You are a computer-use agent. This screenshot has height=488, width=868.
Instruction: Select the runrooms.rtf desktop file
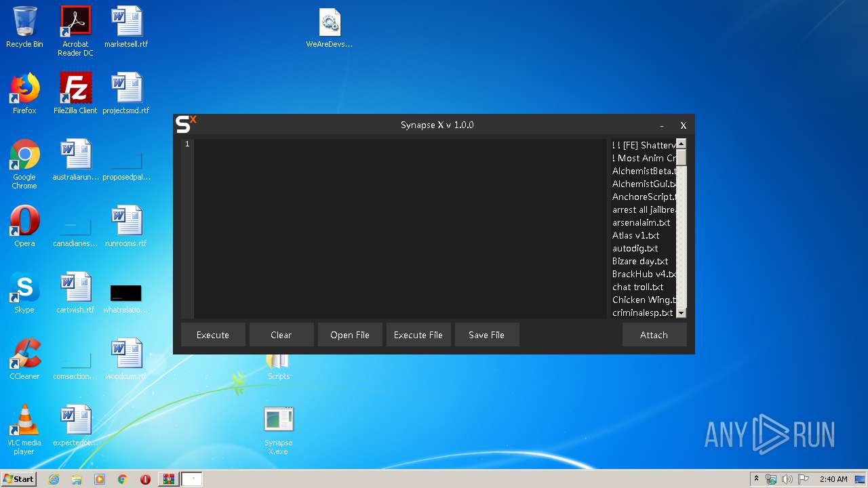[126, 227]
